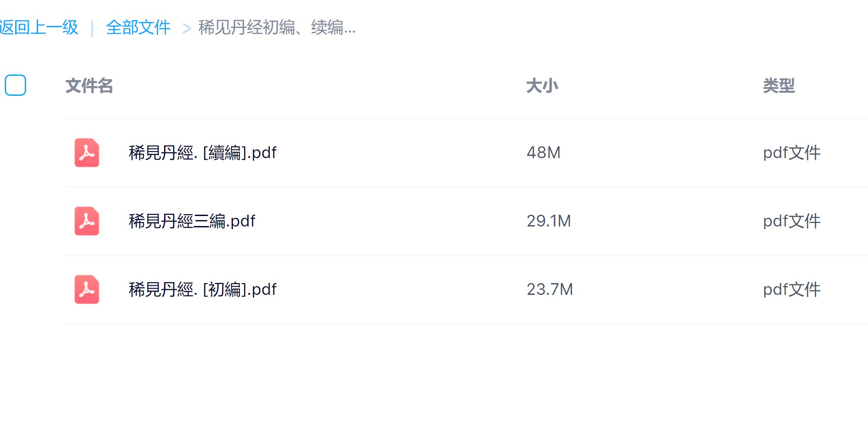This screenshot has width=868, height=446.
Task: Open the file 稀見丹經. [初編].pdf
Action: [x=202, y=289]
